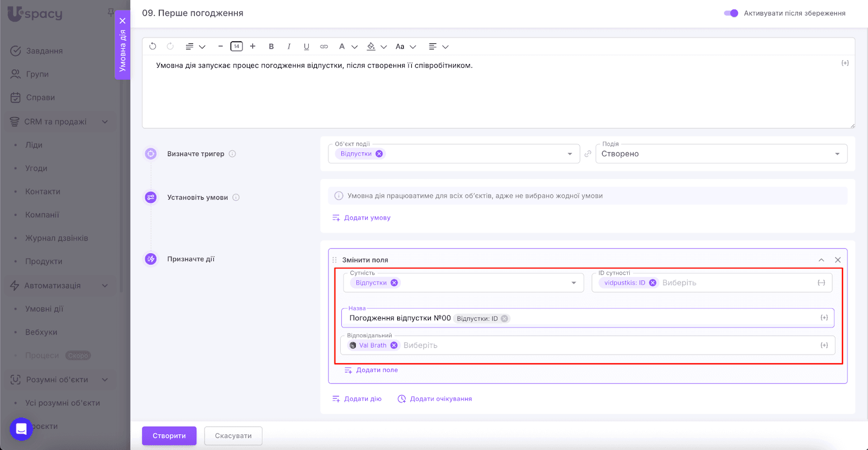Apply italic formatting to text
Screen dimensions: 868x450
pyautogui.click(x=289, y=47)
